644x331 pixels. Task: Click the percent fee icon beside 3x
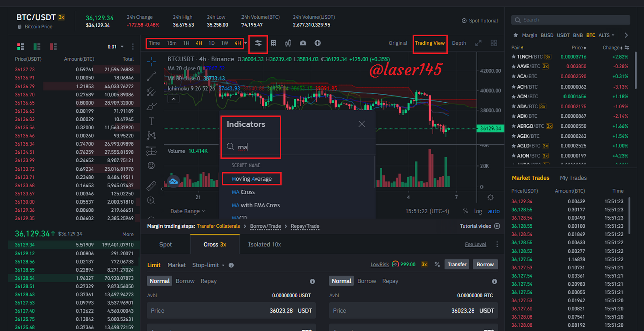point(437,265)
